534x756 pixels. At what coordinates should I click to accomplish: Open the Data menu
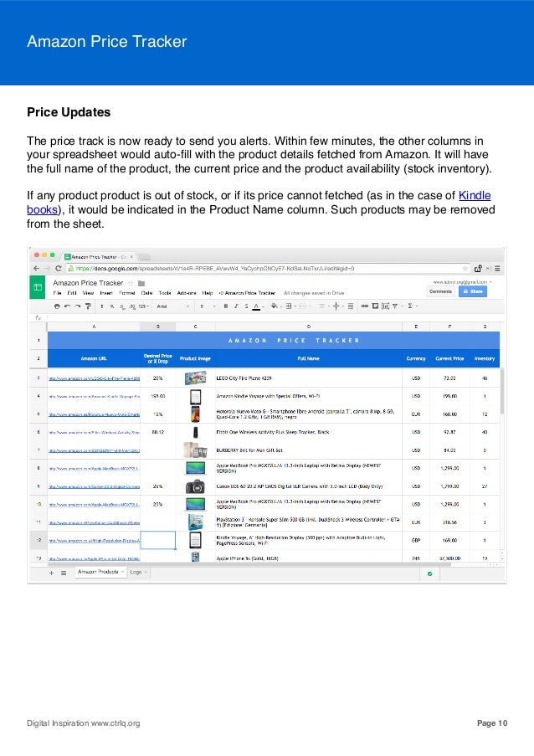(x=147, y=293)
